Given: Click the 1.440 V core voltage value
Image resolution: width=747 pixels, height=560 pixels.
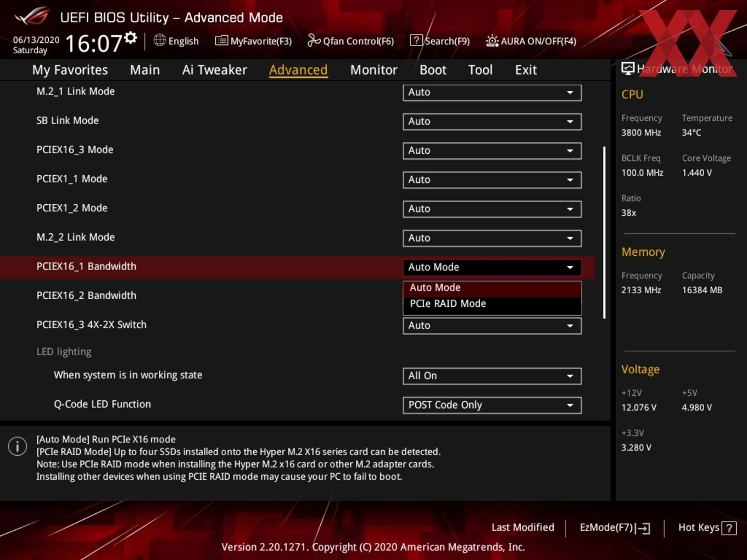Looking at the screenshot, I should (697, 173).
